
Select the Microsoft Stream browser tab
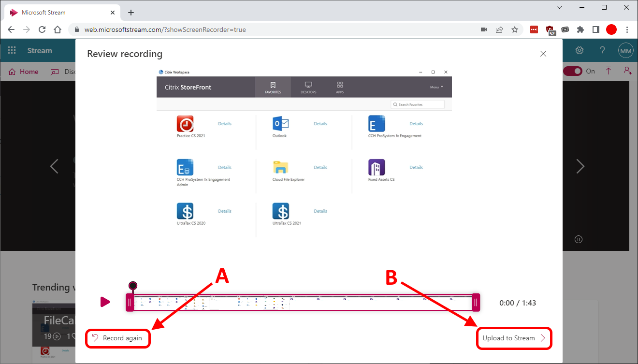(62, 13)
